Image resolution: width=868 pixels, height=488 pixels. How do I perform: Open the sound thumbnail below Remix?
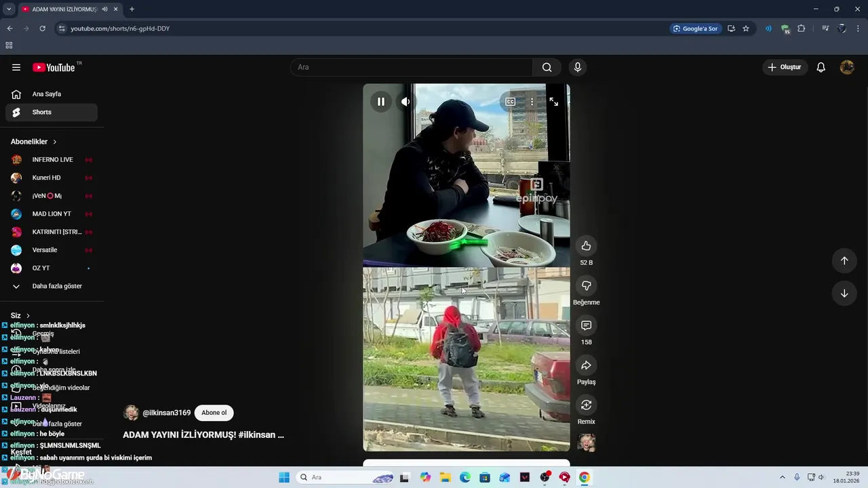click(x=587, y=443)
